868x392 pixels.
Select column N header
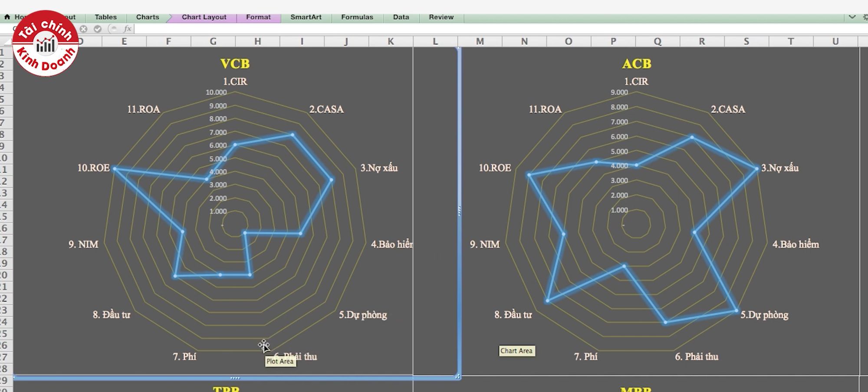coord(524,41)
